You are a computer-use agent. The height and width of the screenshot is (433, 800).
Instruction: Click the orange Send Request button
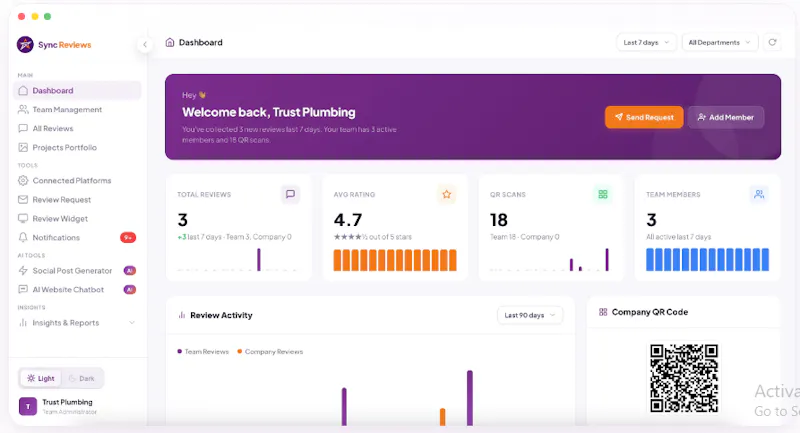pos(644,117)
